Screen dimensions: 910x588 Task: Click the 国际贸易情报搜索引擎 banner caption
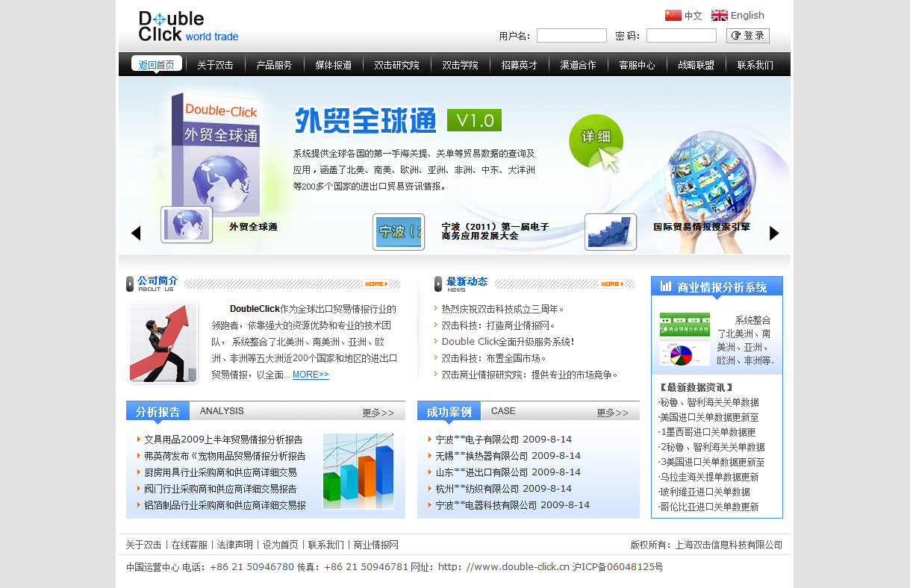(x=702, y=227)
